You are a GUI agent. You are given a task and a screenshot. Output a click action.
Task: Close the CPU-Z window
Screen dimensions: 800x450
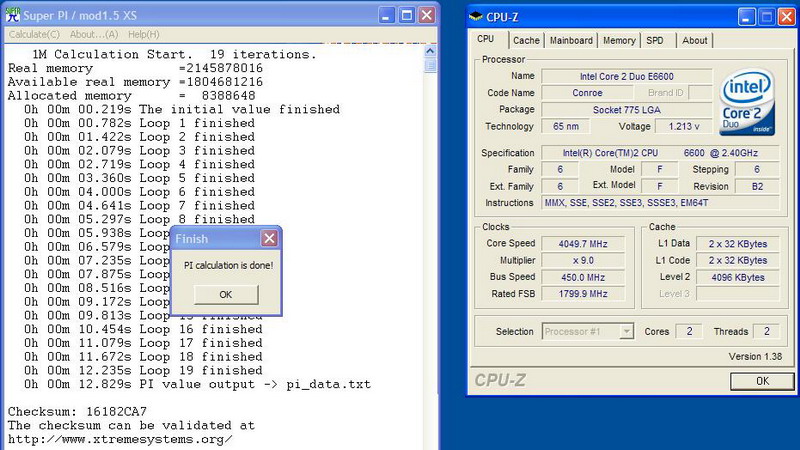[786, 17]
